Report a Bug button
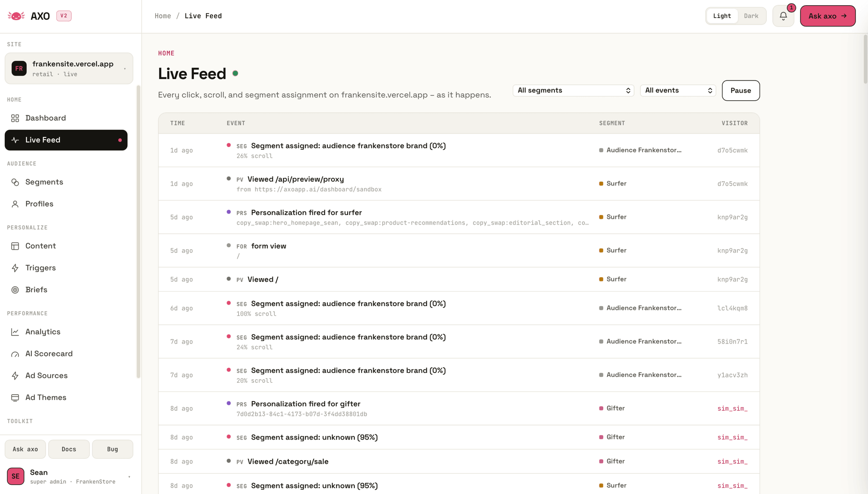868x494 pixels. (x=112, y=449)
